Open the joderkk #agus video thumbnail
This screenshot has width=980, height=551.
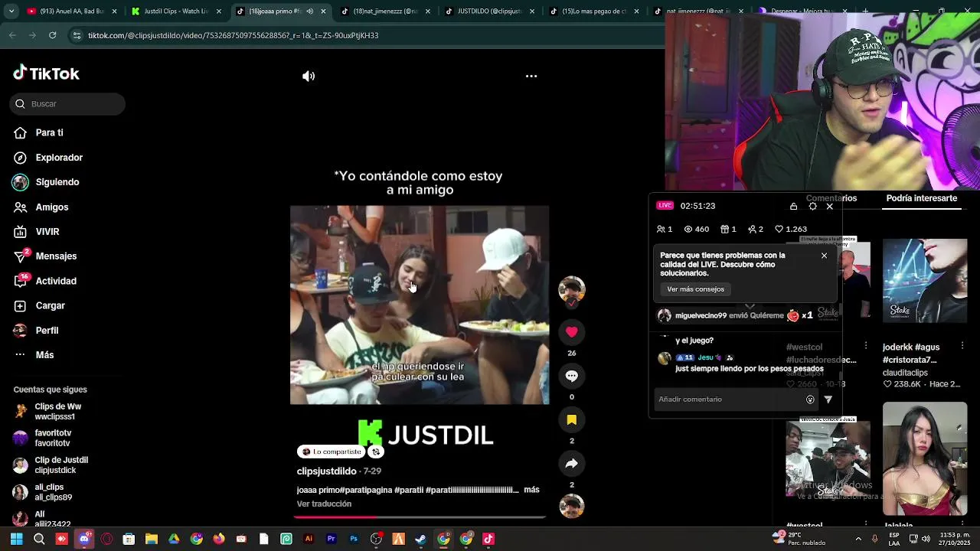[925, 281]
